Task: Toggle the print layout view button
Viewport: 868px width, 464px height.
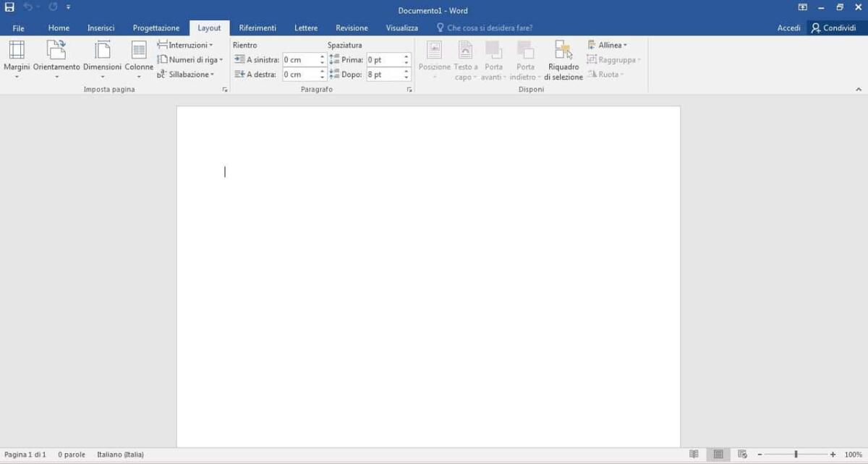Action: click(x=718, y=454)
